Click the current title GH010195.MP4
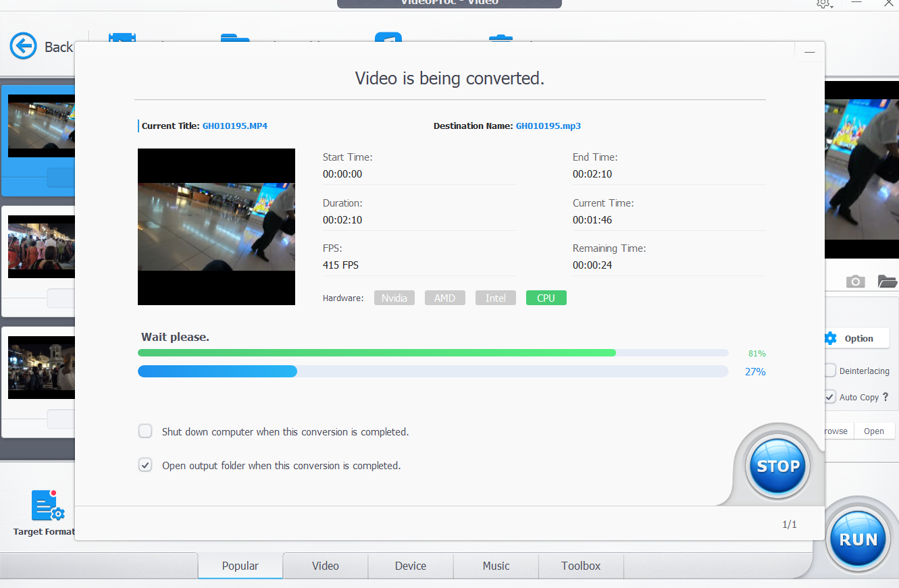 point(235,126)
